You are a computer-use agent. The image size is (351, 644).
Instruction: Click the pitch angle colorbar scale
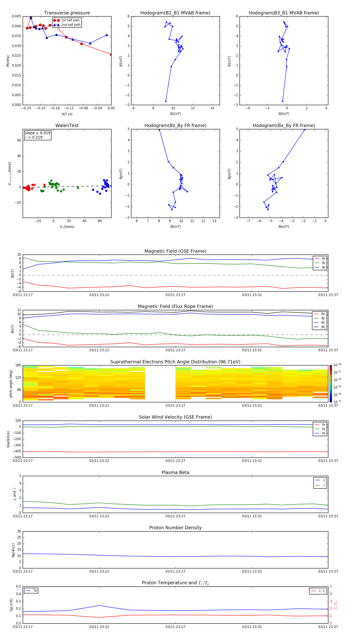point(331,384)
